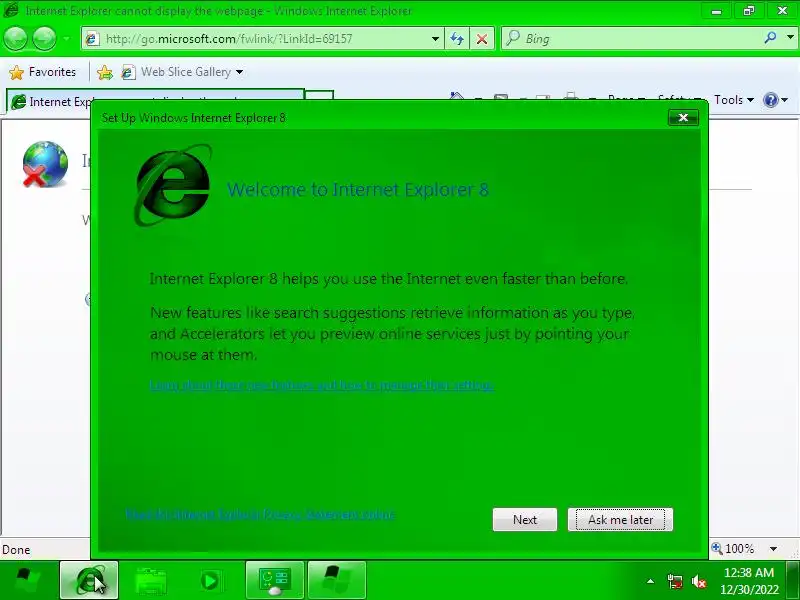Switch to the Control Panel taskbar window

click(274, 581)
